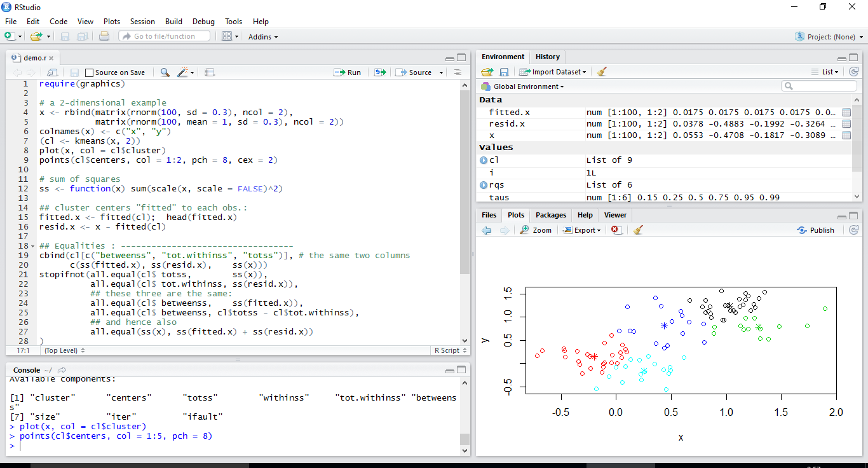Open Zoom view of the plot

(536, 230)
